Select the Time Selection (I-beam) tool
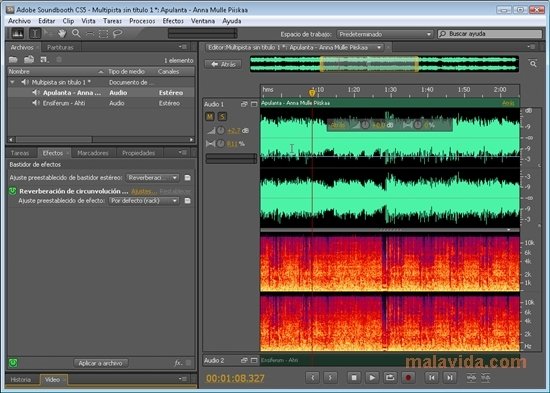 pos(35,34)
